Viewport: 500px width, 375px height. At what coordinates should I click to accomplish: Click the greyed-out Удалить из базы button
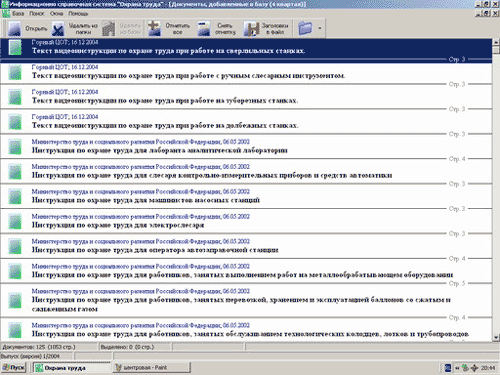point(122,29)
